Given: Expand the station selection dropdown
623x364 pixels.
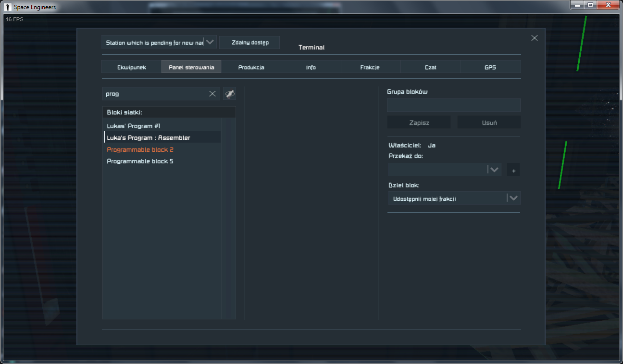Looking at the screenshot, I should (210, 42).
